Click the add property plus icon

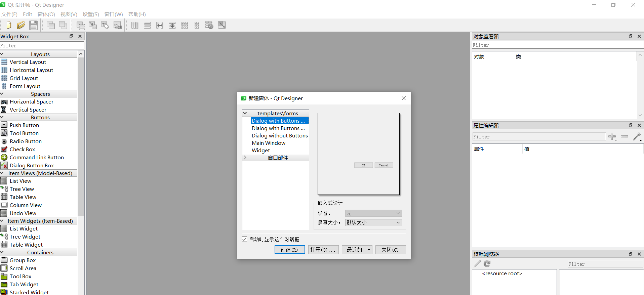[x=612, y=136]
